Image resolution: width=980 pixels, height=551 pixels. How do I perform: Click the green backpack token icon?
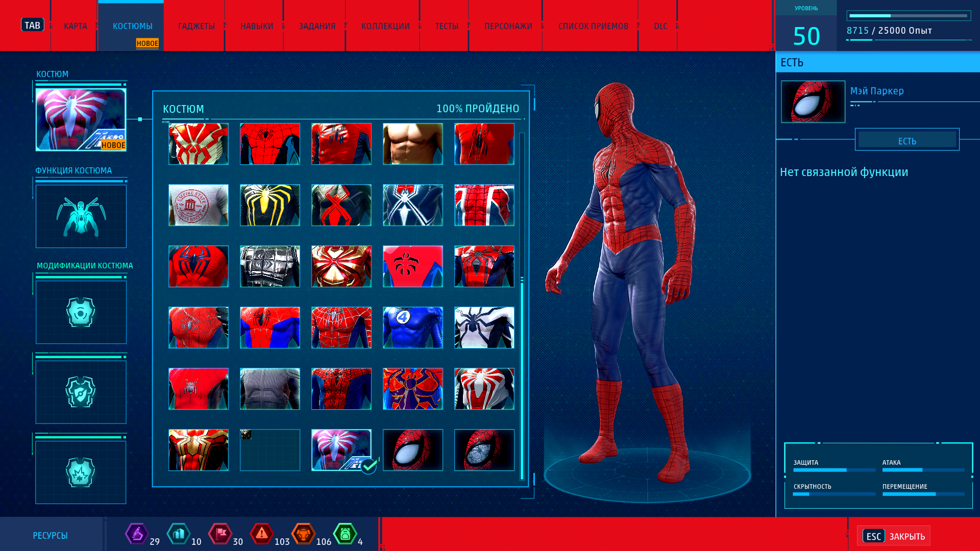coord(345,534)
